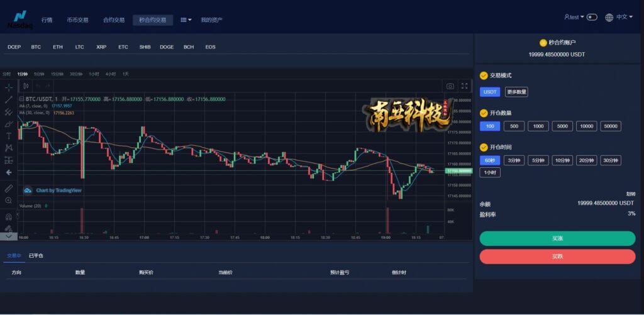Select opening quantity 100
The height and width of the screenshot is (315, 644).
click(490, 126)
